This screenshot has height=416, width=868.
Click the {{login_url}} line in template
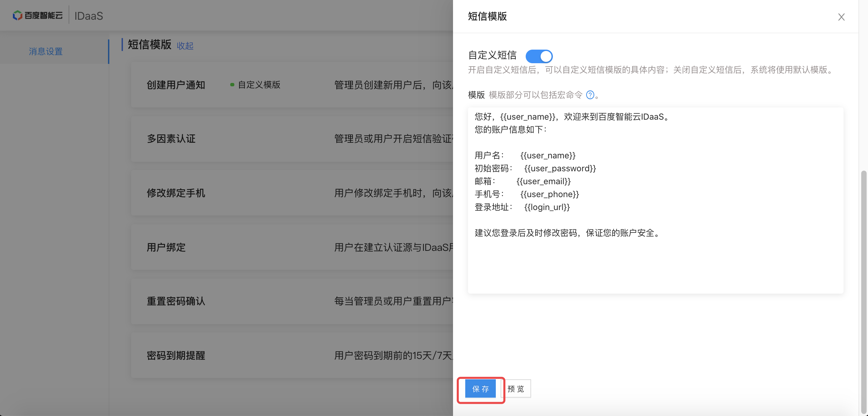coord(547,207)
